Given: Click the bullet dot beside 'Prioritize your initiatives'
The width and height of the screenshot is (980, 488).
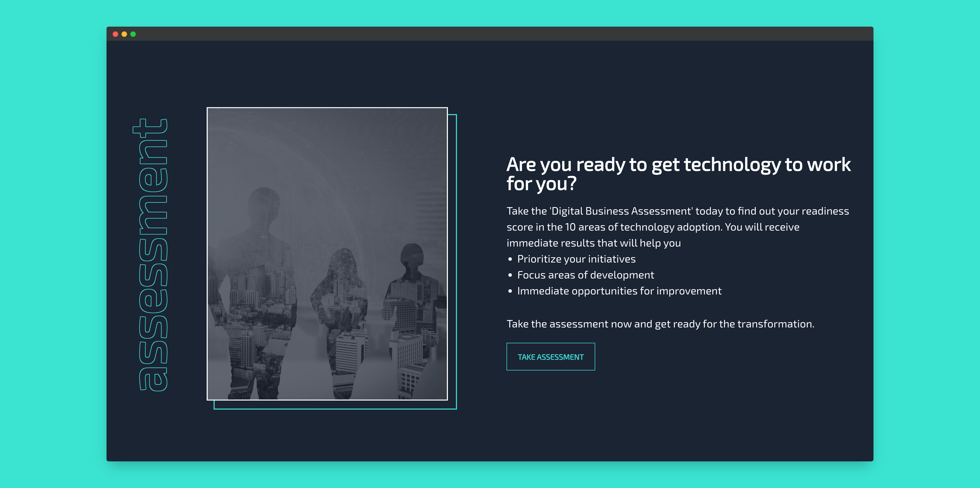Looking at the screenshot, I should (510, 259).
